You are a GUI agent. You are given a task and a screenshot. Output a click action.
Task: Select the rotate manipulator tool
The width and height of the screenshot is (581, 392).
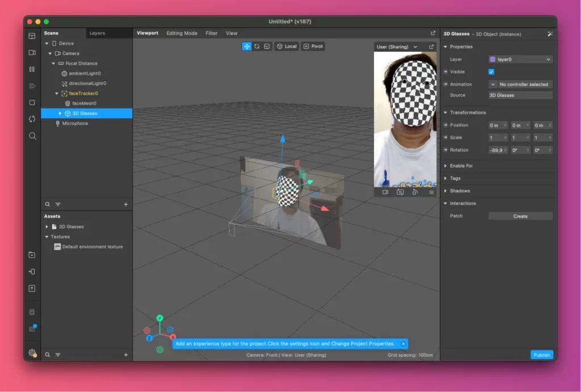pos(257,47)
